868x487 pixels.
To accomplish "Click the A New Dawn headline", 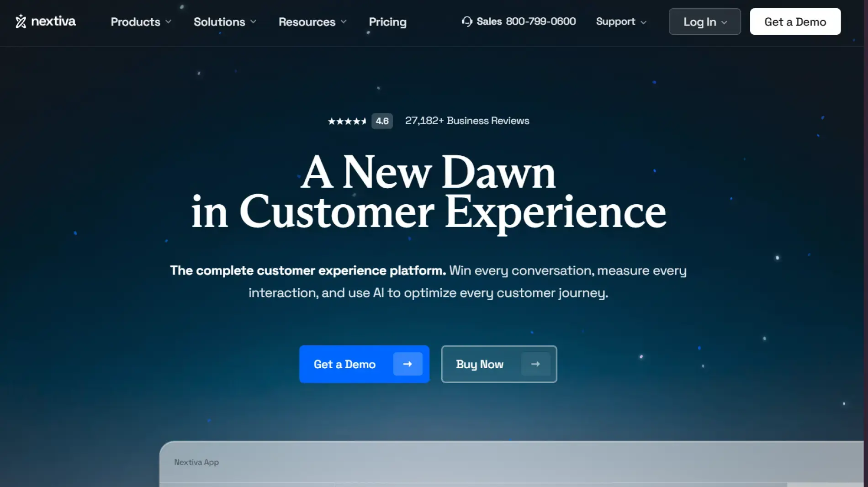I will click(428, 173).
